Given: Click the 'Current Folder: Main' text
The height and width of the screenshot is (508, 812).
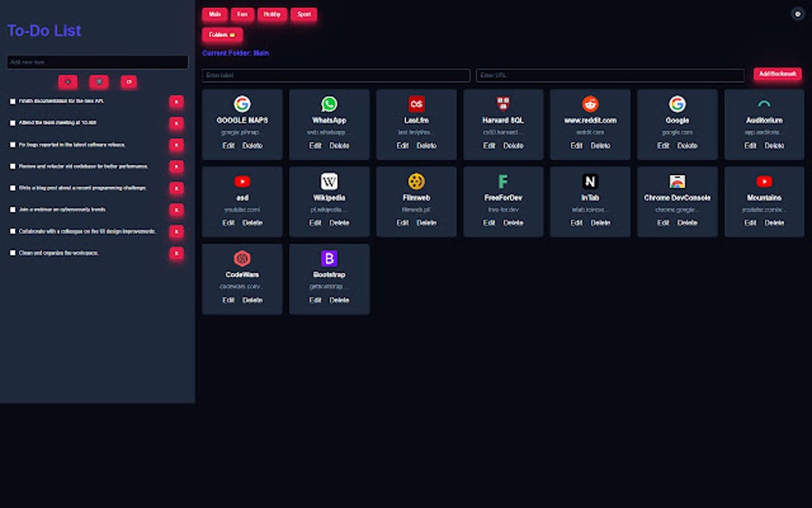Looking at the screenshot, I should (236, 53).
